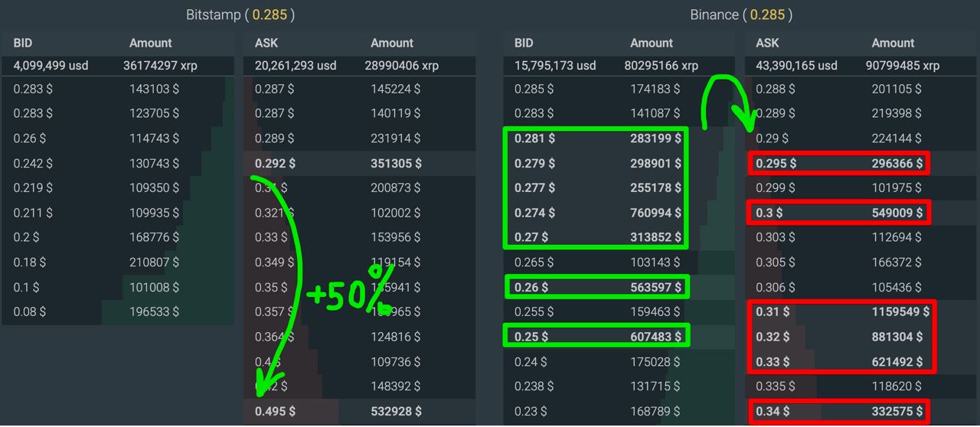
Task: Select the 0.18 $ bid price
Action: coord(29,262)
